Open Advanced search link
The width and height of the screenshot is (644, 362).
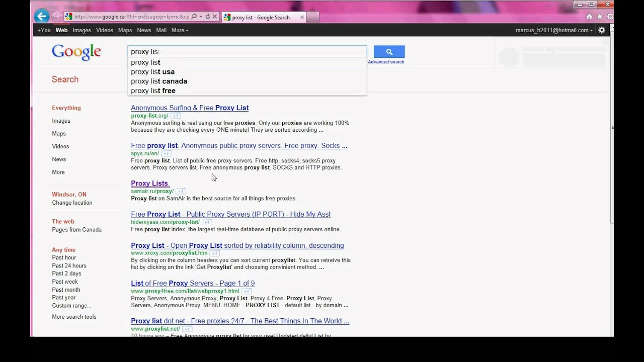(x=386, y=62)
